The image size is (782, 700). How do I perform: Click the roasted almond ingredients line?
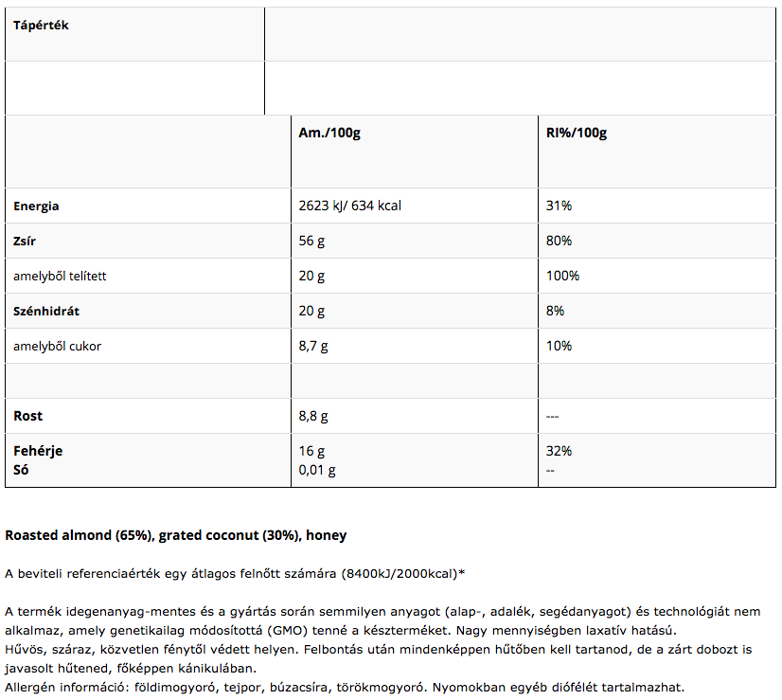pyautogui.click(x=176, y=536)
